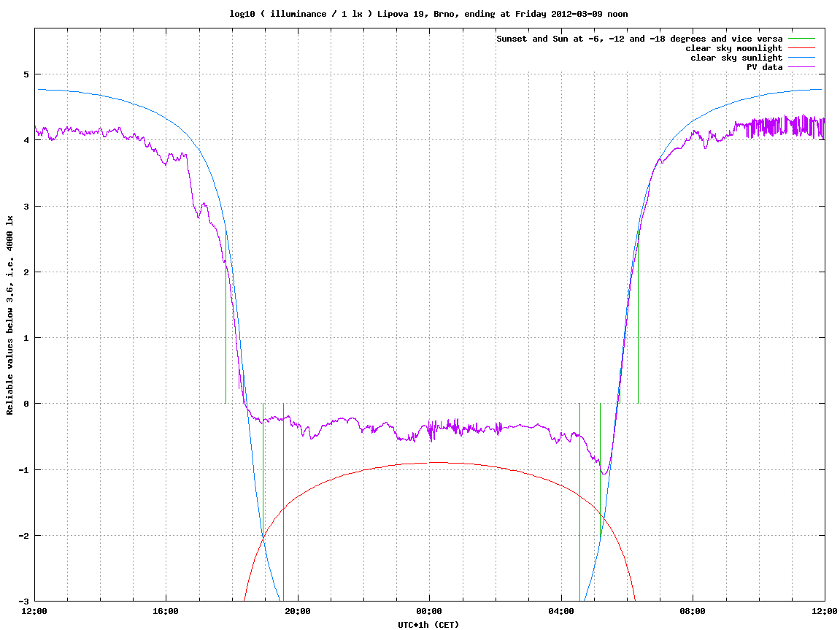Click the y-axis label 'Reliable values below 3.6'
Image resolution: width=840 pixels, height=630 pixels.
pyautogui.click(x=9, y=315)
